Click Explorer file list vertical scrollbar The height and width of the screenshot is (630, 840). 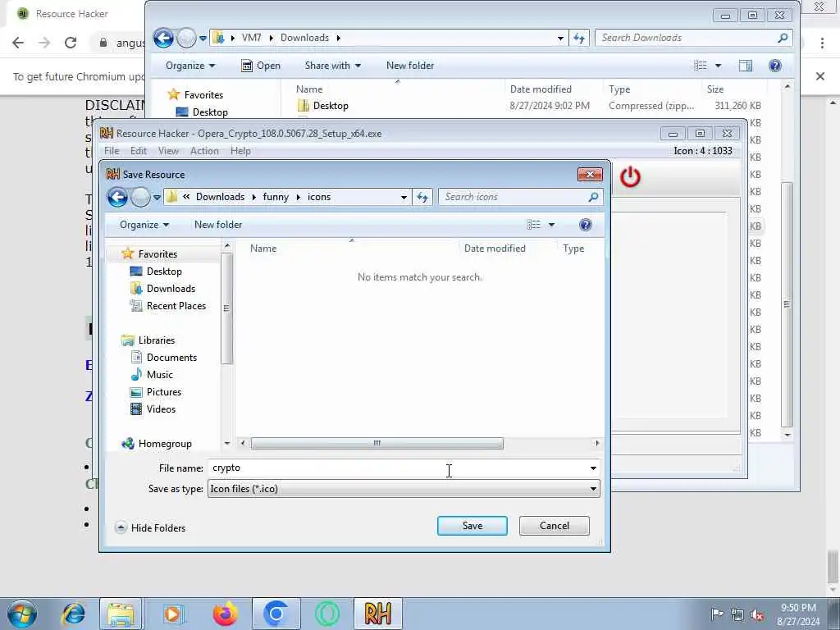pos(787,304)
